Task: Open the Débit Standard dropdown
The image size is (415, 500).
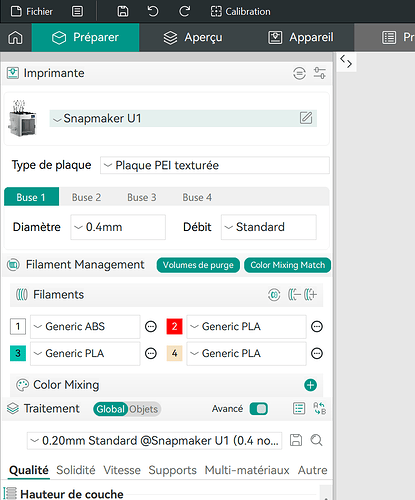Action: tap(269, 227)
